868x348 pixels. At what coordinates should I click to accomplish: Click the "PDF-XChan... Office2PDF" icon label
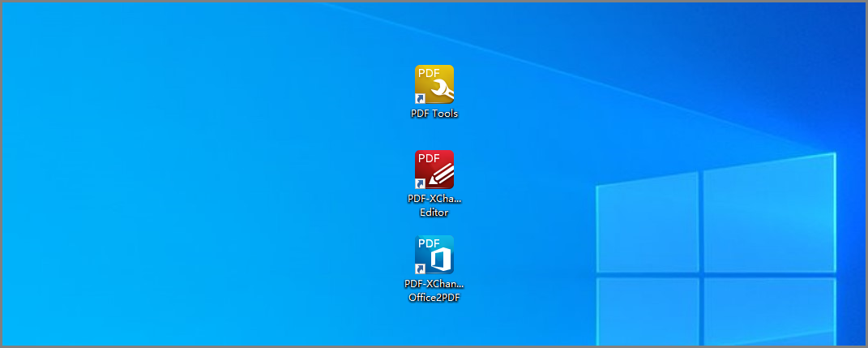[x=434, y=291]
